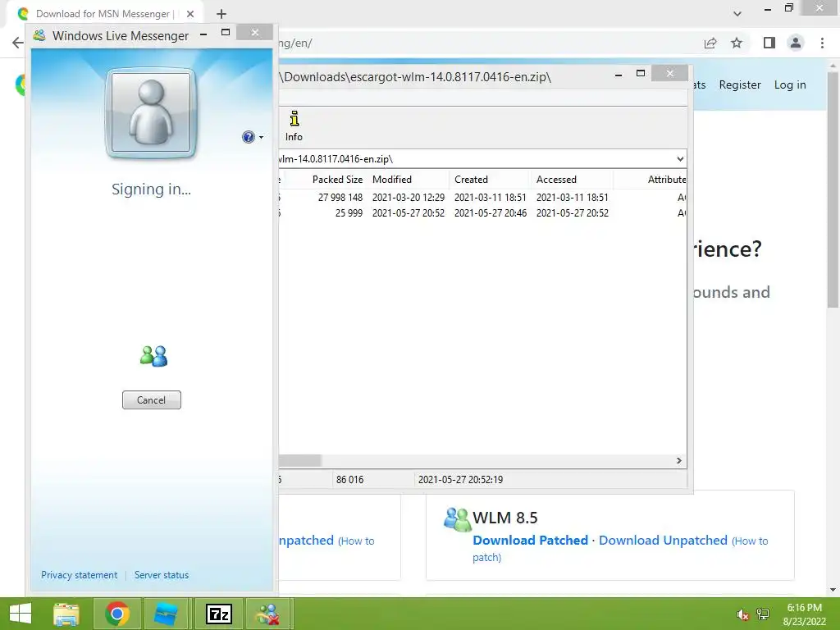Image resolution: width=840 pixels, height=630 pixels.
Task: Click the Windows Live Messenger title icon
Action: (x=39, y=35)
